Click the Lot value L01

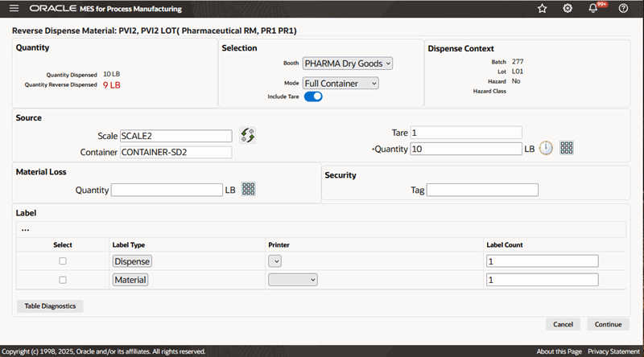pos(518,72)
